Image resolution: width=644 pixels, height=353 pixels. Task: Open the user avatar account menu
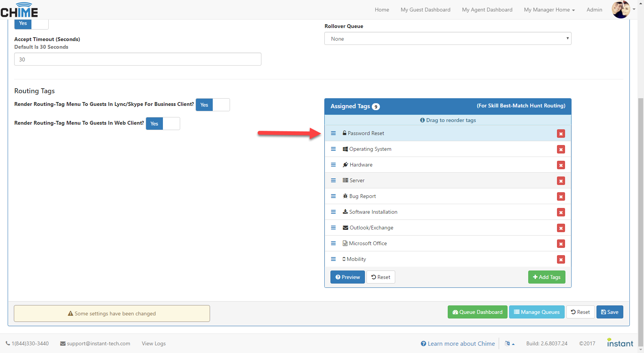coord(623,9)
